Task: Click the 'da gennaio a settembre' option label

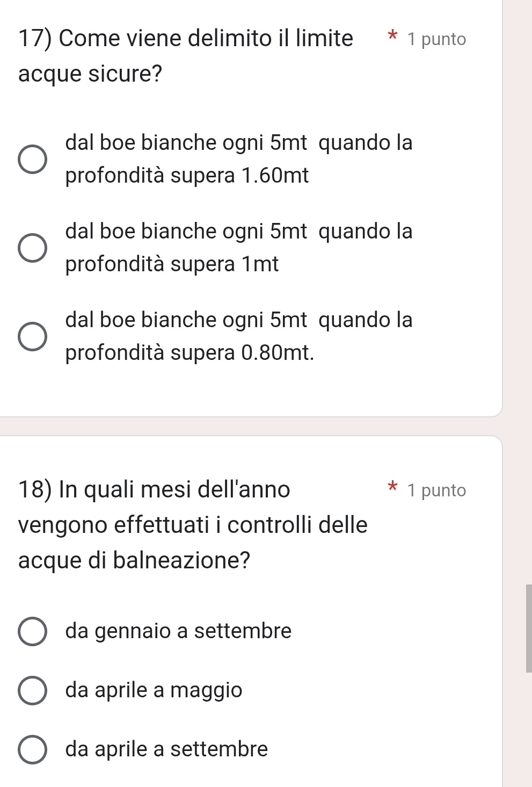Action: (178, 631)
